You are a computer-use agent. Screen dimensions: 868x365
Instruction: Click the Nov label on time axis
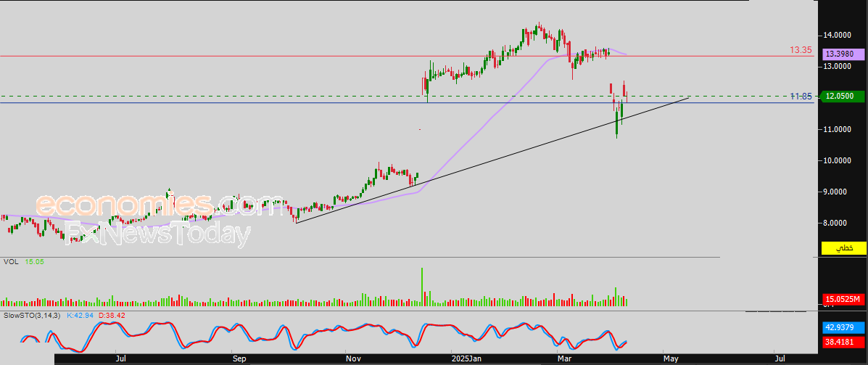pos(354,359)
